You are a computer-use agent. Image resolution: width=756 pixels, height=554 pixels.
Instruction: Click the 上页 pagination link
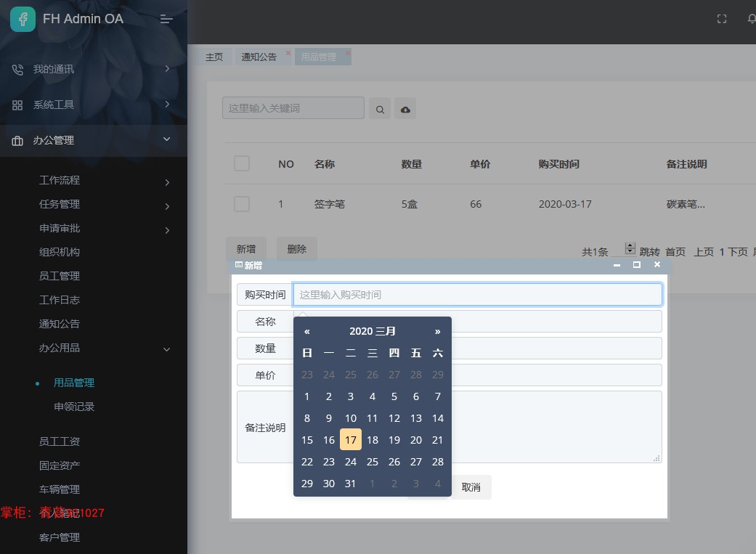(704, 252)
